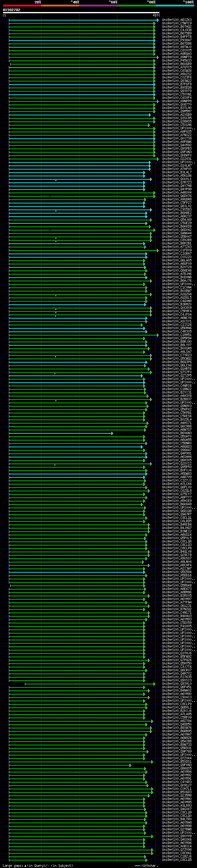This screenshot has width=197, height=868.
Task: Open hit UniRef100_C5WTC9
Action: pos(177,23)
